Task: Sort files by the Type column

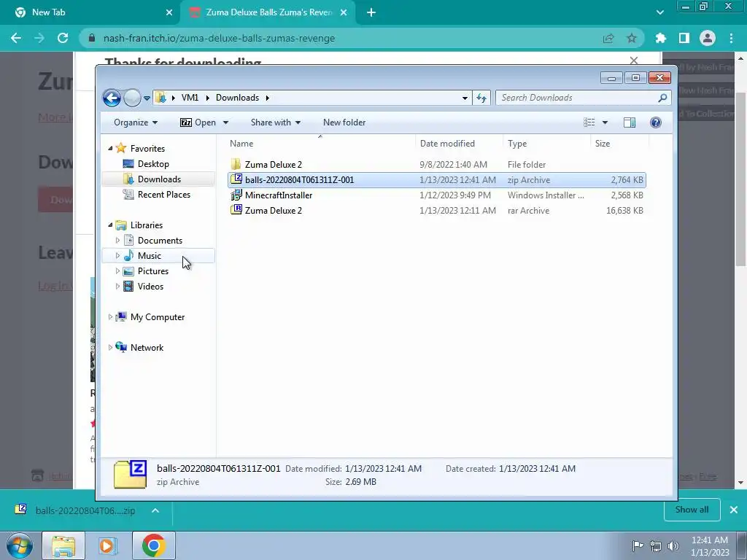Action: tap(546, 144)
